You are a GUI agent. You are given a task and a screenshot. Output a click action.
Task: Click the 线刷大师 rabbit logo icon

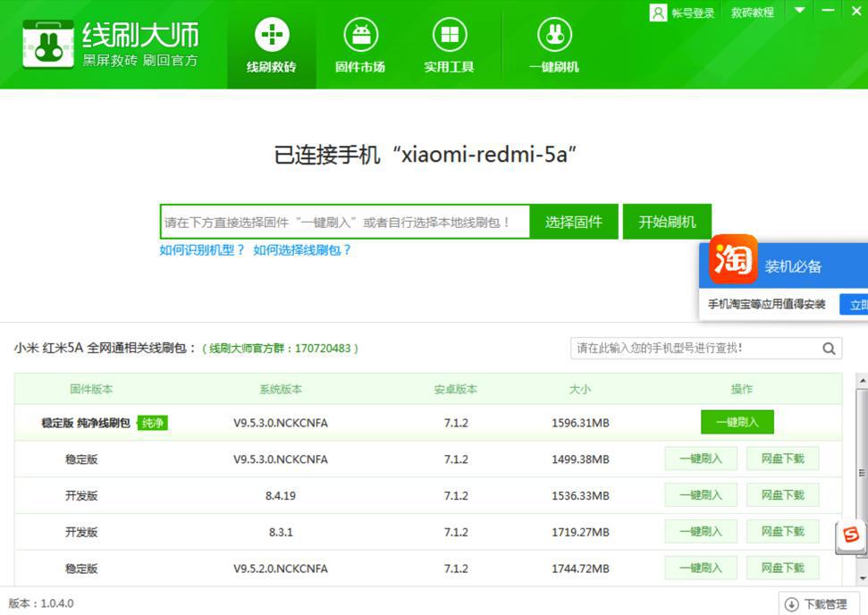point(48,45)
